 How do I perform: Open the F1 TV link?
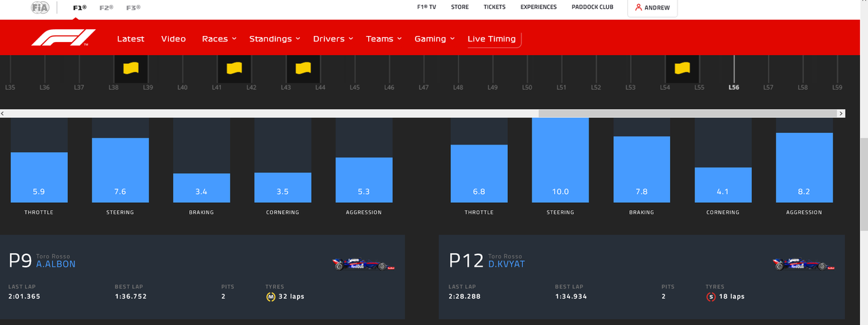click(x=427, y=7)
